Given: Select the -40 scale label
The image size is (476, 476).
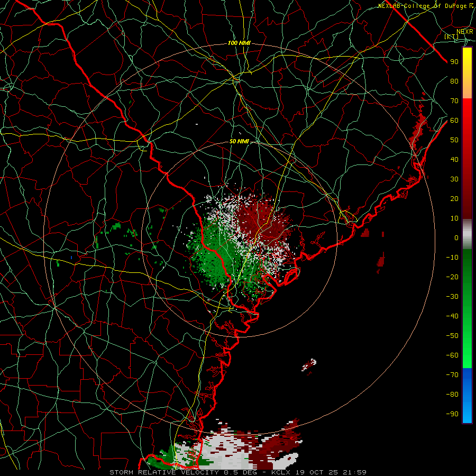Looking at the screenshot, I should click(x=452, y=316).
